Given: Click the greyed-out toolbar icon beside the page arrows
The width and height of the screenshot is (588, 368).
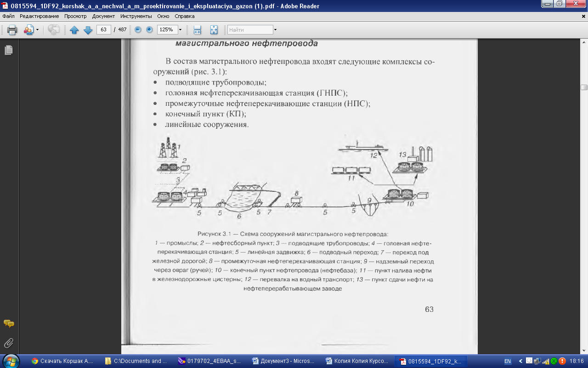Looking at the screenshot, I should coord(54,30).
